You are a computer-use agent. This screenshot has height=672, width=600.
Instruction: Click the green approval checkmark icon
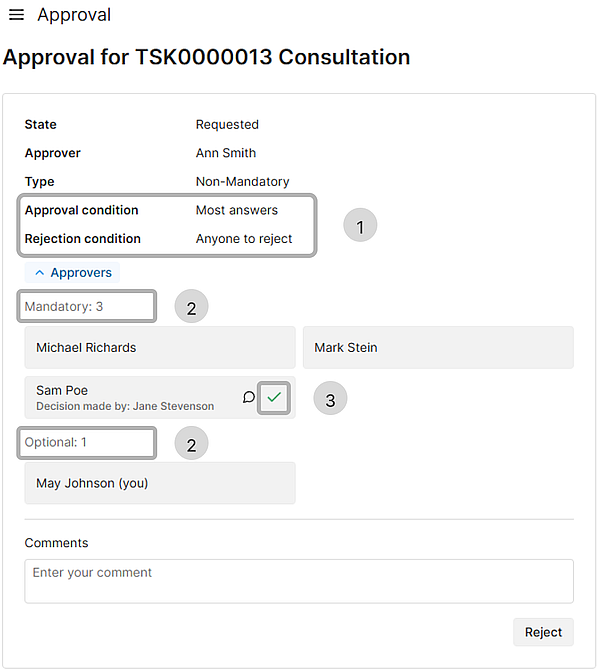click(274, 397)
